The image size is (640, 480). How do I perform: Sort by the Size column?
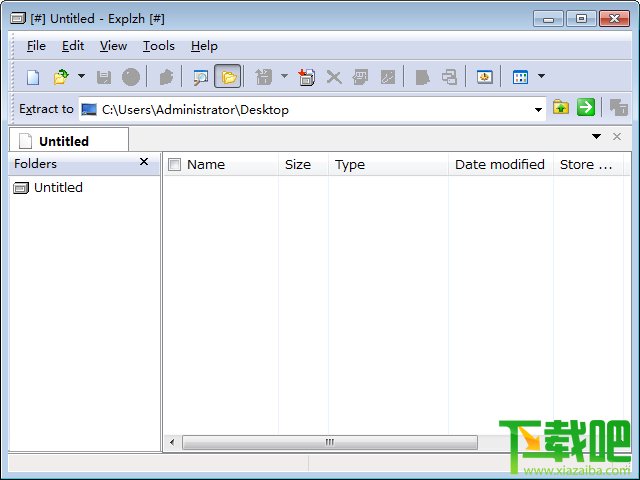point(303,164)
